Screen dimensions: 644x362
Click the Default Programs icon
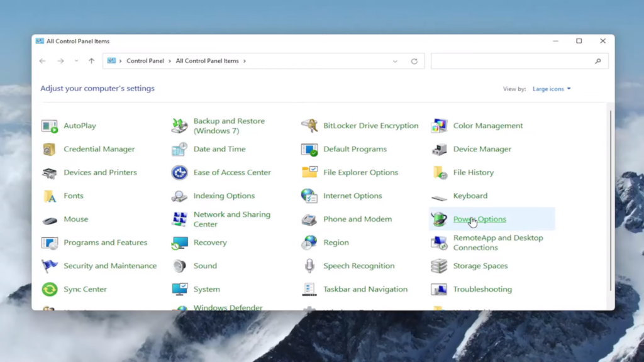(309, 150)
